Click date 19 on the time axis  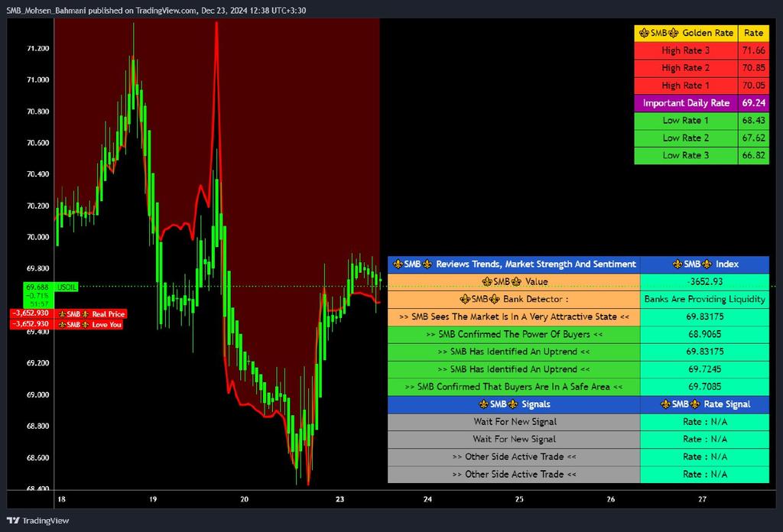tap(153, 499)
